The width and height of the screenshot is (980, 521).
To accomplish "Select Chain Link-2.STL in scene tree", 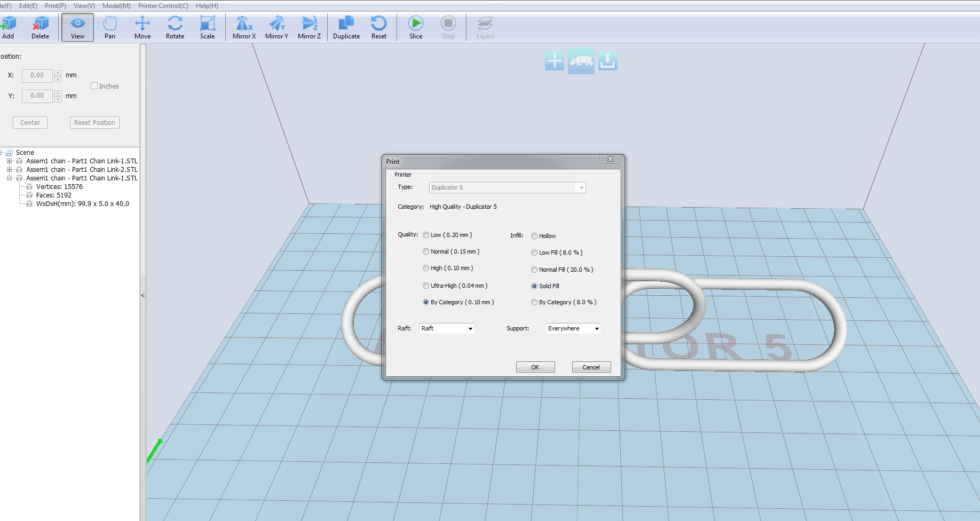I will click(x=82, y=170).
